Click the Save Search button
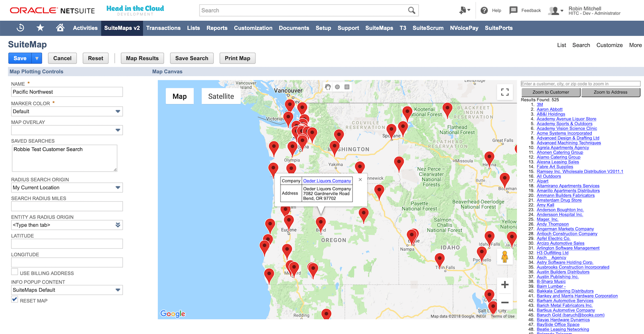 (x=192, y=58)
